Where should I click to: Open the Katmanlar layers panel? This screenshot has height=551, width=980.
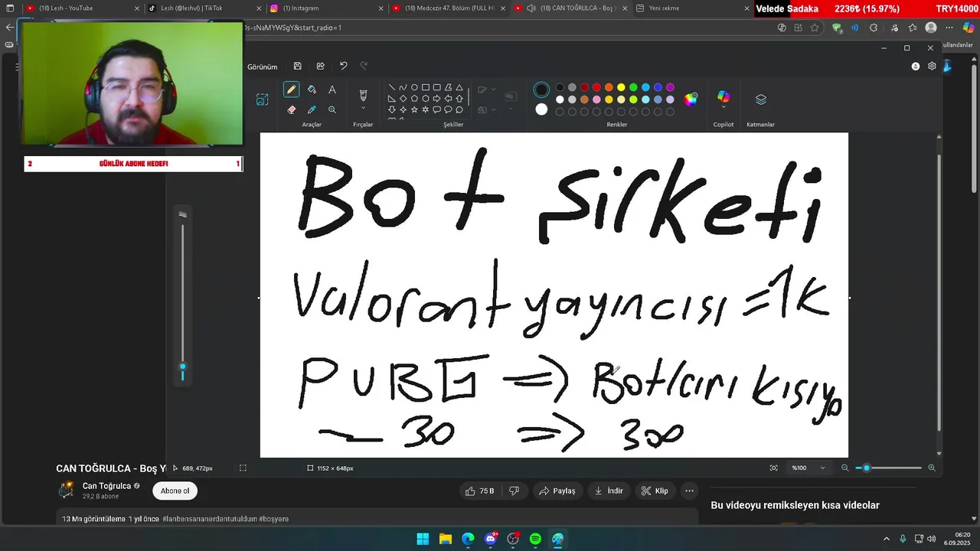click(x=760, y=99)
